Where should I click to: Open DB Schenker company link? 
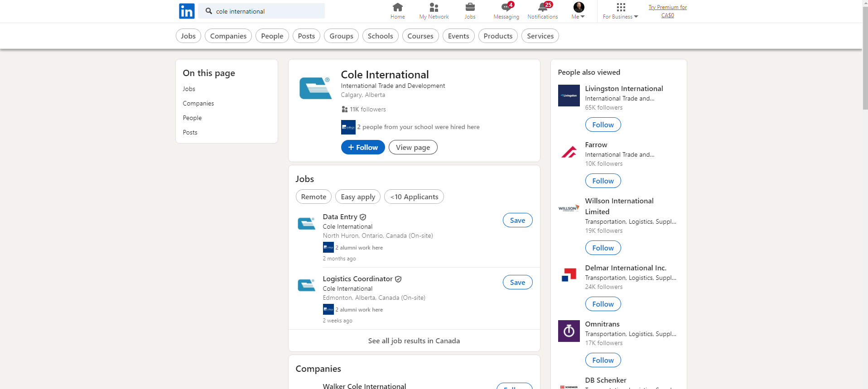coord(606,380)
